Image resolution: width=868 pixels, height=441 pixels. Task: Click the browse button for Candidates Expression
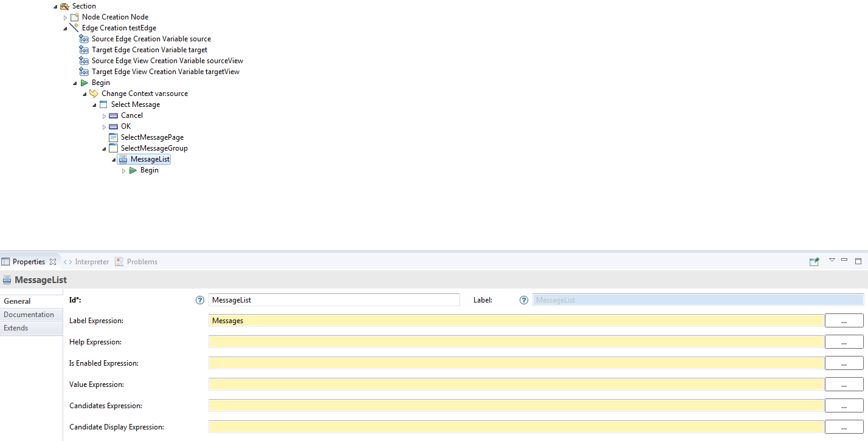coord(844,406)
